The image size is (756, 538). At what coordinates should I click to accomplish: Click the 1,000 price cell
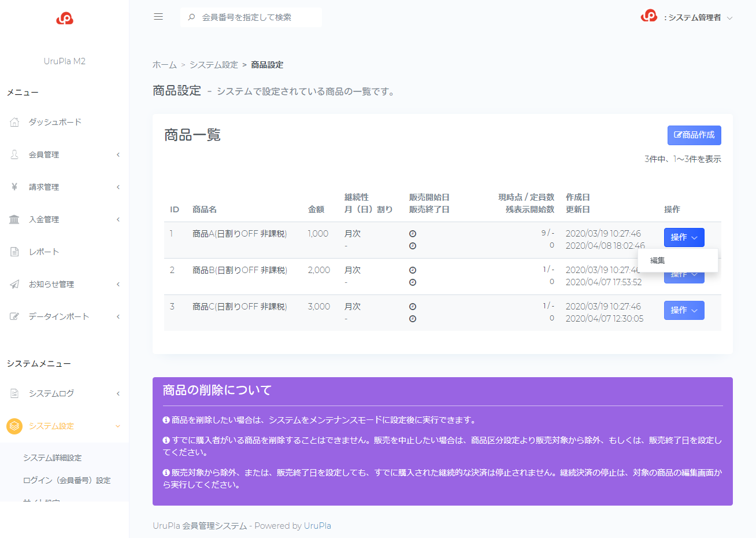point(318,234)
